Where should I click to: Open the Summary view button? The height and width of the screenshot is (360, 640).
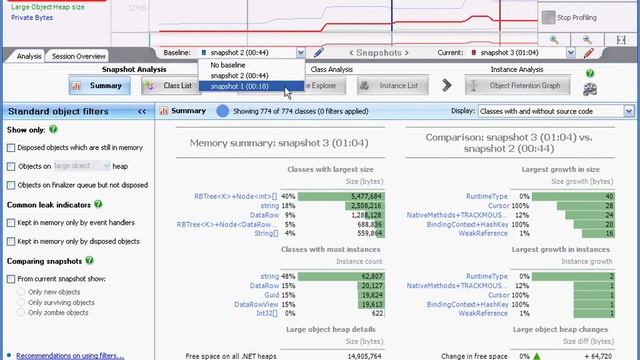pos(100,86)
